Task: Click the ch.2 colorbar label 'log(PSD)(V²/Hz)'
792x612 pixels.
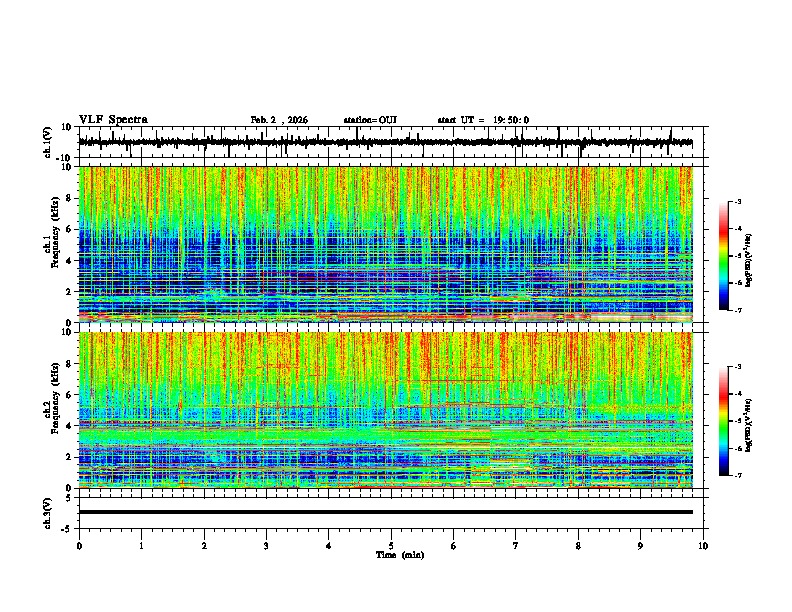Action: (749, 425)
